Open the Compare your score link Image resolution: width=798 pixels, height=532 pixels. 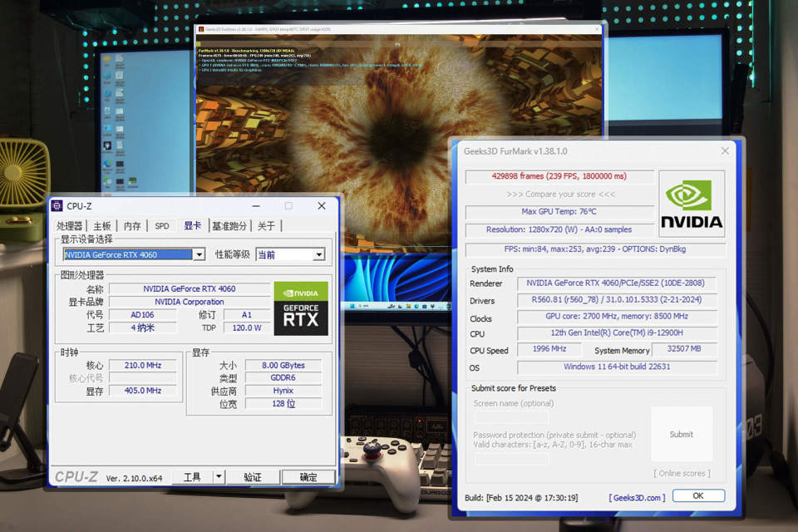click(560, 194)
